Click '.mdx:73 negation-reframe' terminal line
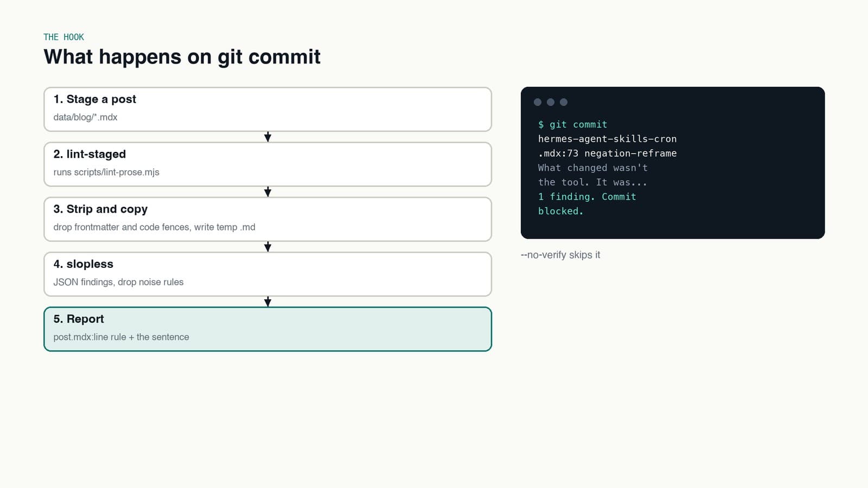868x488 pixels. [x=607, y=153]
